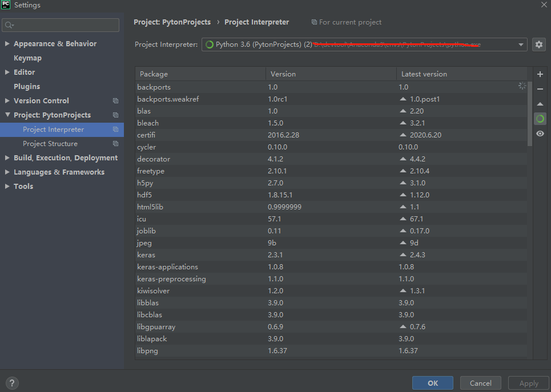Select the keras-preprocessing package row

pyautogui.click(x=331, y=279)
